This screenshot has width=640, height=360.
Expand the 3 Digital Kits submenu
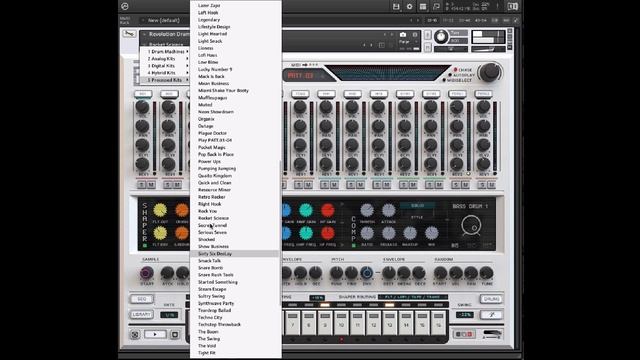(165, 66)
